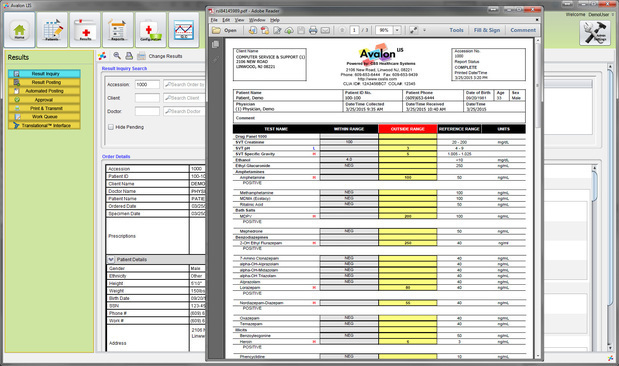Viewport: 619px width, 366px height.
Task: Select Approval in Results sidebar
Action: [44, 99]
